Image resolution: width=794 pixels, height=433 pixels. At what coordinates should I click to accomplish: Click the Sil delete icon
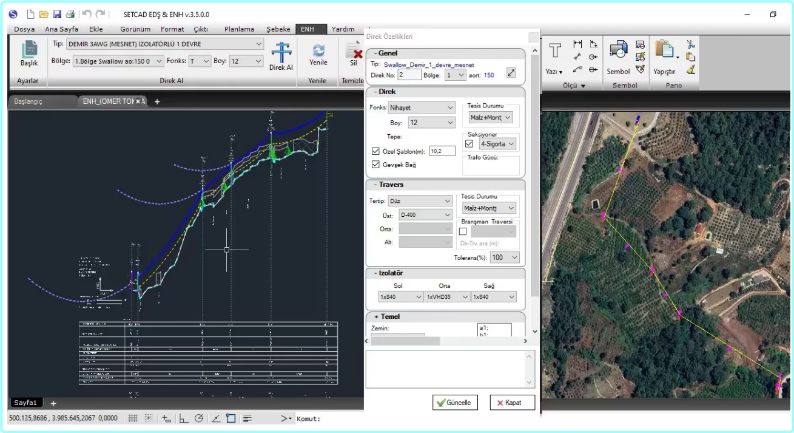[354, 51]
